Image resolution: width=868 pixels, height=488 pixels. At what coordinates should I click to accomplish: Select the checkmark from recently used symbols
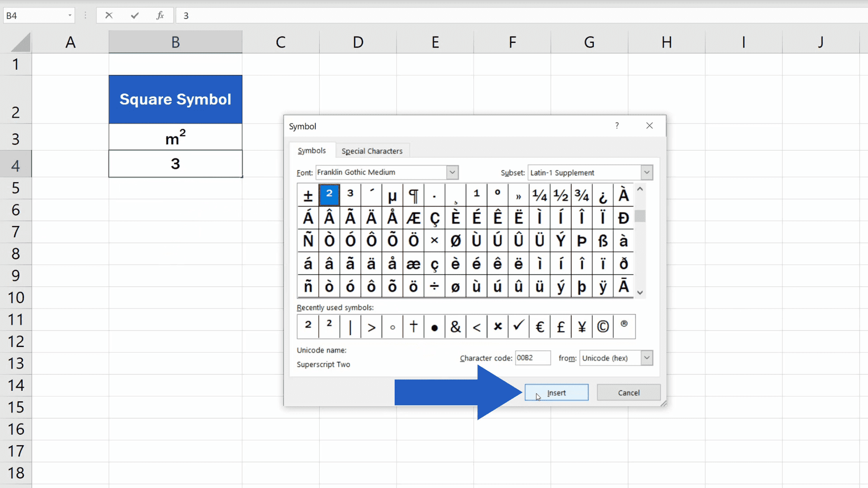click(518, 326)
